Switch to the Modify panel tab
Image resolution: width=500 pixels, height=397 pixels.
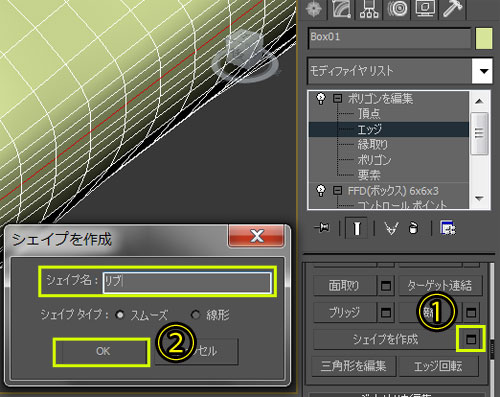click(341, 8)
